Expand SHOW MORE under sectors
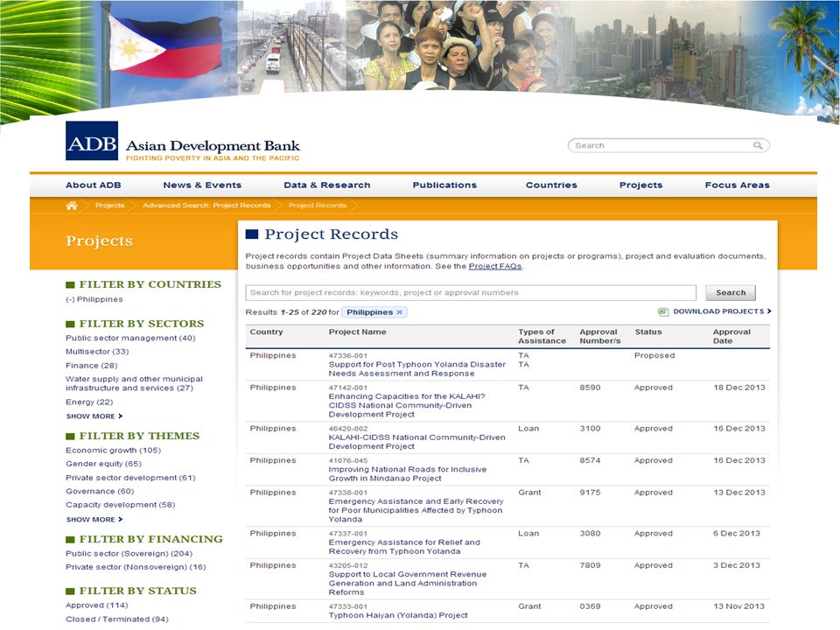The height and width of the screenshot is (630, 840). (x=94, y=416)
